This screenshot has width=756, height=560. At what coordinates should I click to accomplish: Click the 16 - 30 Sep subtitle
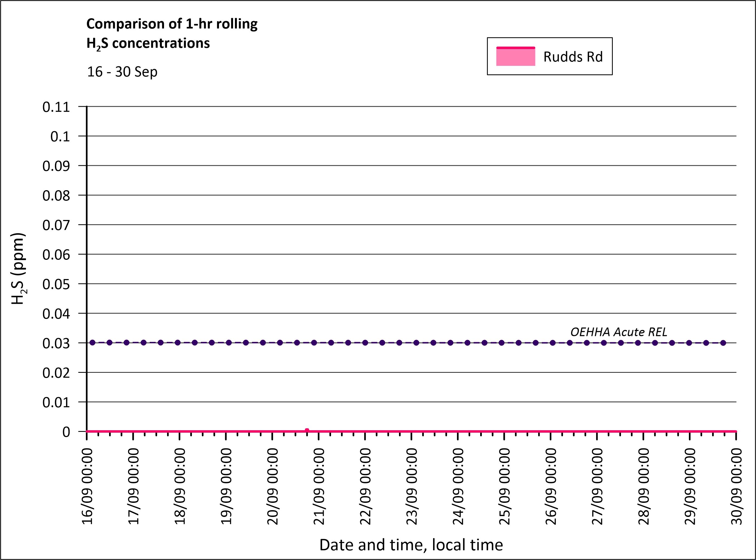click(122, 72)
